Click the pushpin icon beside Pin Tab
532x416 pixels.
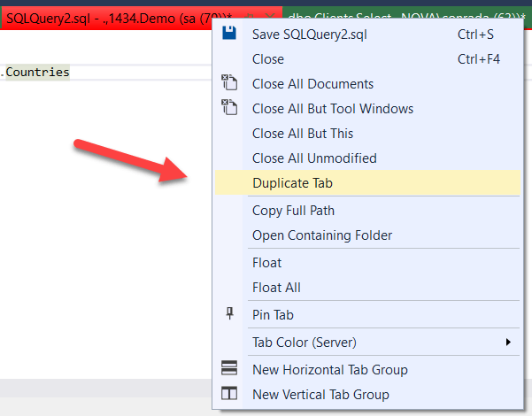point(229,314)
